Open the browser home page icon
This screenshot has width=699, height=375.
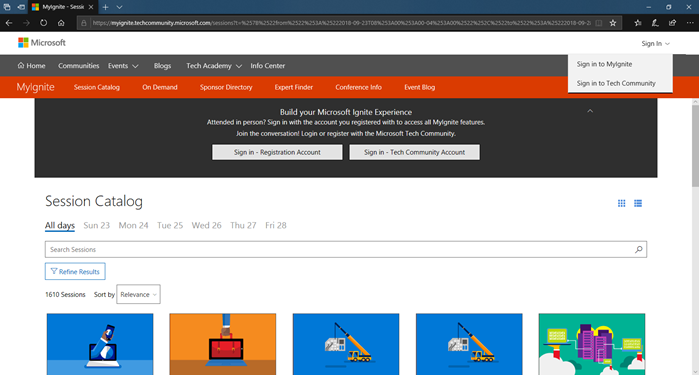[61, 23]
